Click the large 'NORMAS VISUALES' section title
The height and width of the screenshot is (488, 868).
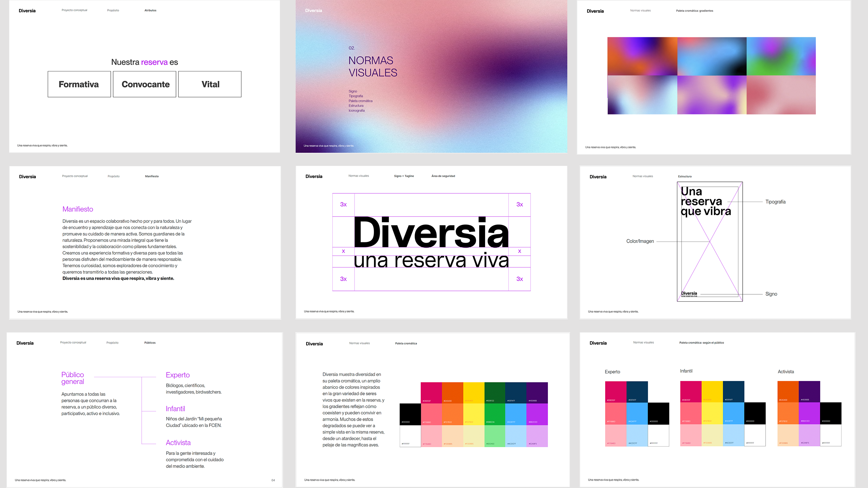click(373, 67)
